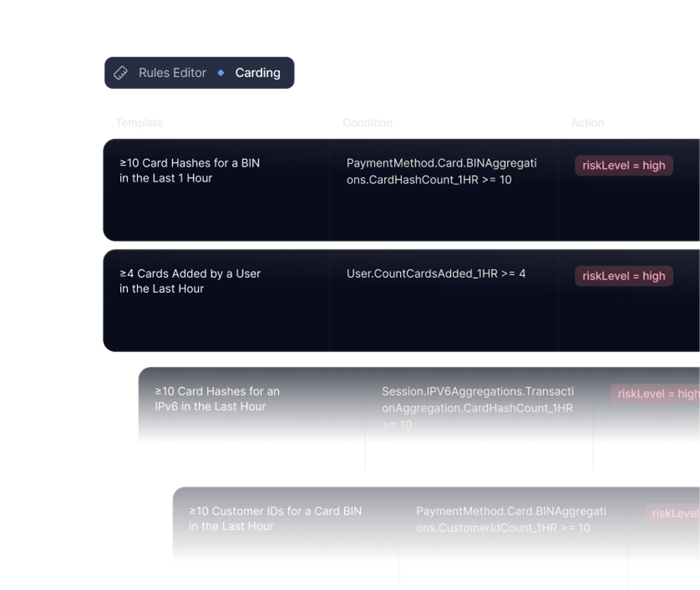700x590 pixels.
Task: Click riskLevel tag in Customer IDs row
Action: coord(672,514)
